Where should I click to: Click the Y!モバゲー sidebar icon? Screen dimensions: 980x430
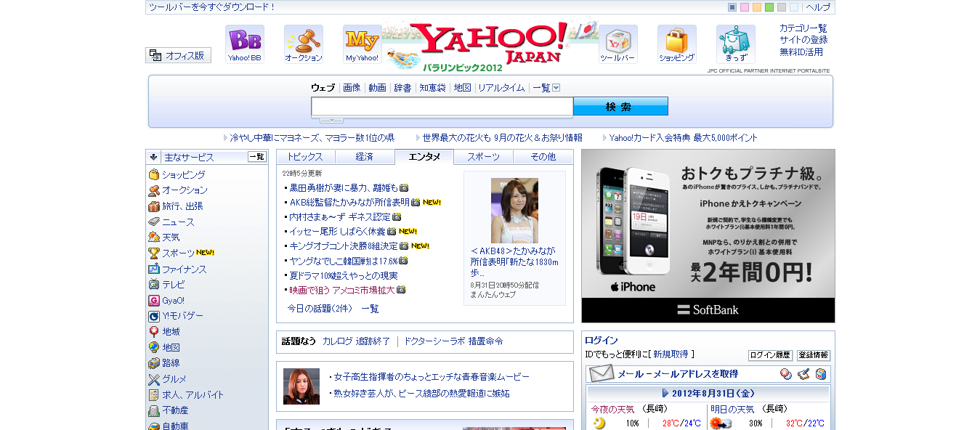coord(154,316)
